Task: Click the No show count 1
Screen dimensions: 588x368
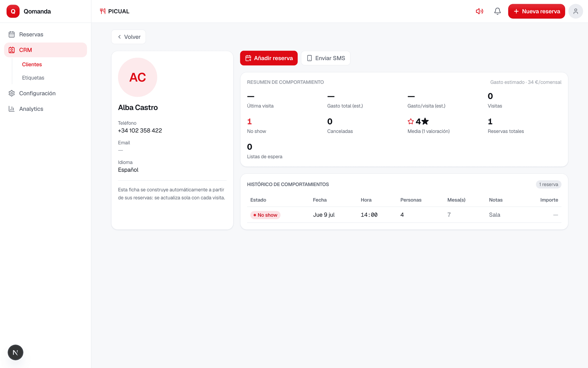Action: (x=249, y=121)
